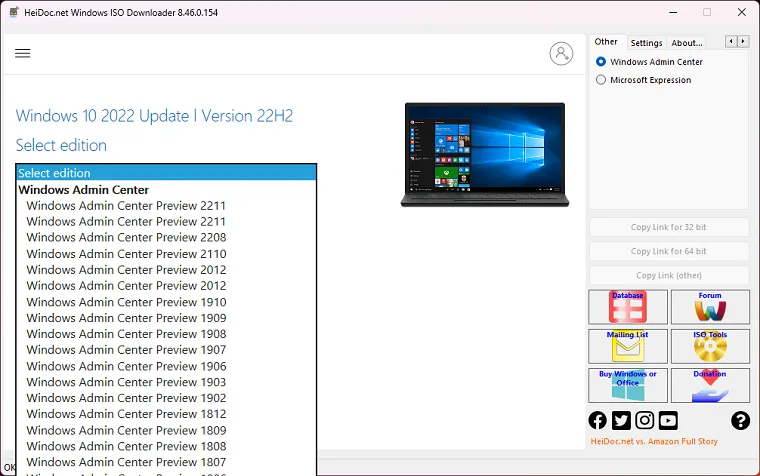Open Buy Windows or Office icon
The width and height of the screenshot is (760, 476).
[x=628, y=385]
